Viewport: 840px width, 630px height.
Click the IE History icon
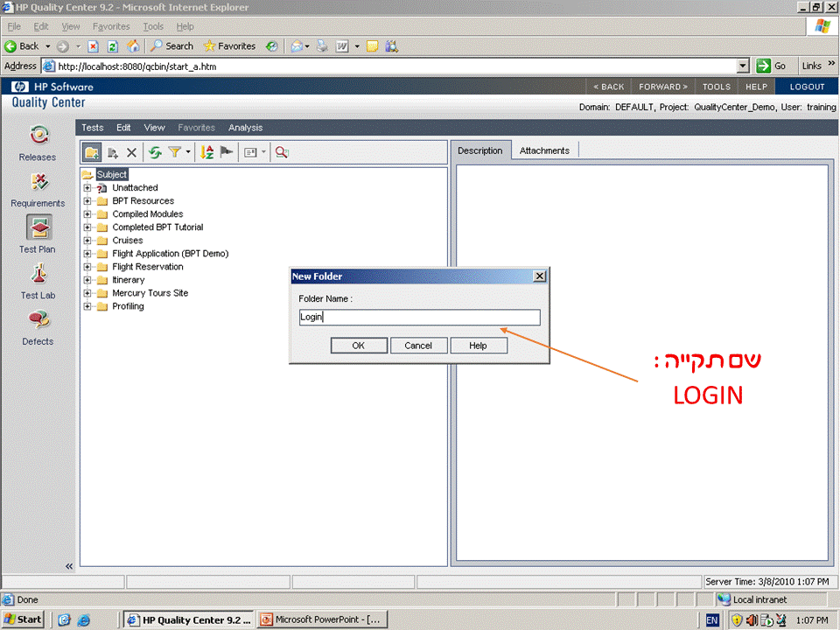[x=271, y=46]
